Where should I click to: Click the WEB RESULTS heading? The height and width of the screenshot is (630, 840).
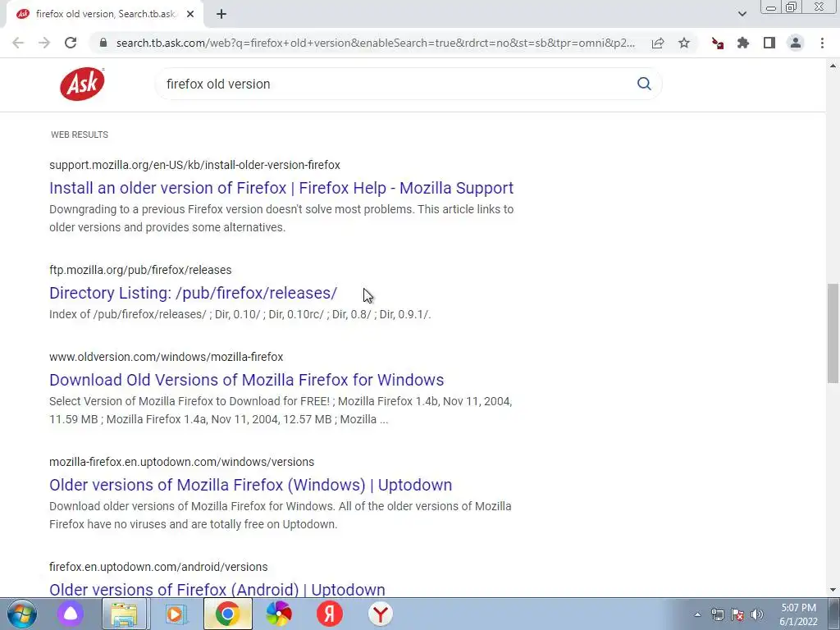tap(80, 135)
